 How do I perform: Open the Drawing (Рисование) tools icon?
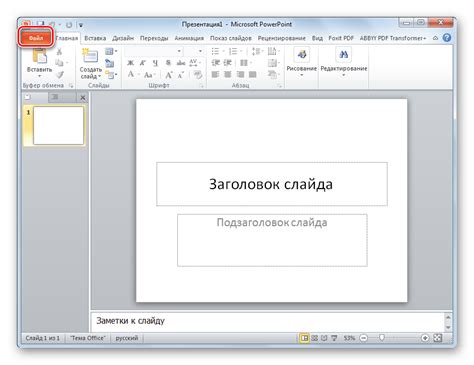[302, 55]
